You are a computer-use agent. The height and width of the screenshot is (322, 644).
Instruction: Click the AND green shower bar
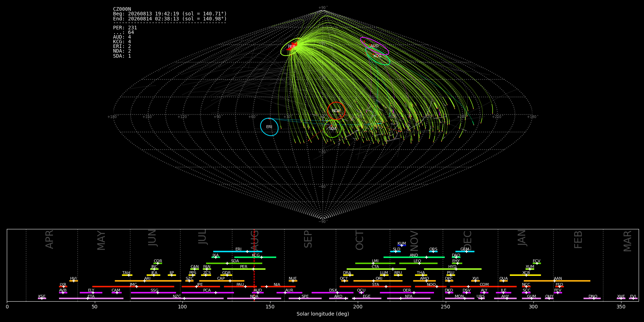coord(414,257)
